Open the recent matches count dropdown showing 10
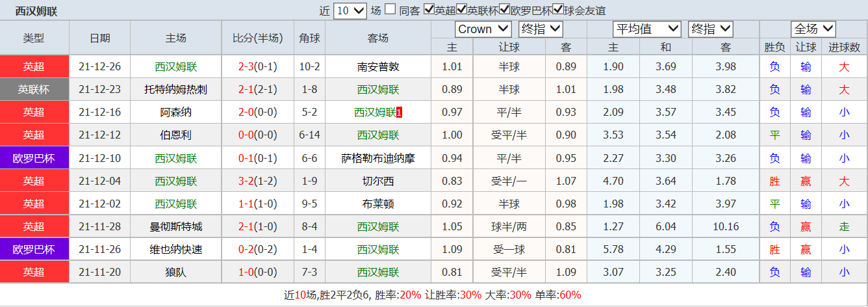868x307 pixels. pyautogui.click(x=351, y=10)
